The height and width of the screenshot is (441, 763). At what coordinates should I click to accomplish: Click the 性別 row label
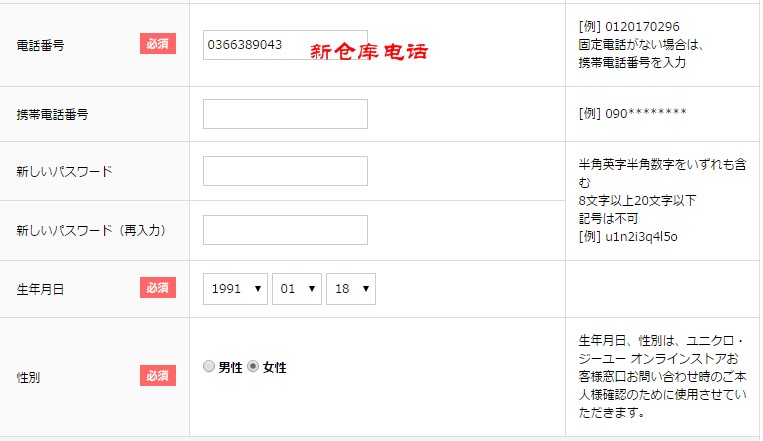(x=30, y=378)
